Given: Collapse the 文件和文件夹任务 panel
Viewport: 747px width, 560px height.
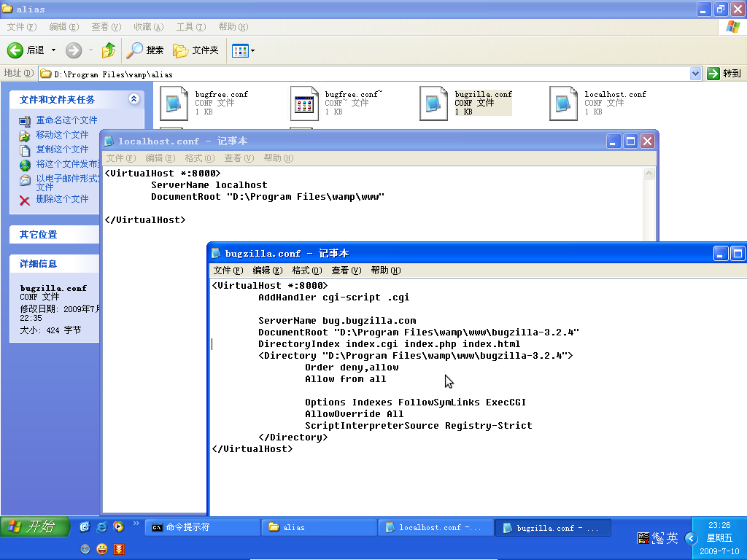Looking at the screenshot, I should pos(134,98).
